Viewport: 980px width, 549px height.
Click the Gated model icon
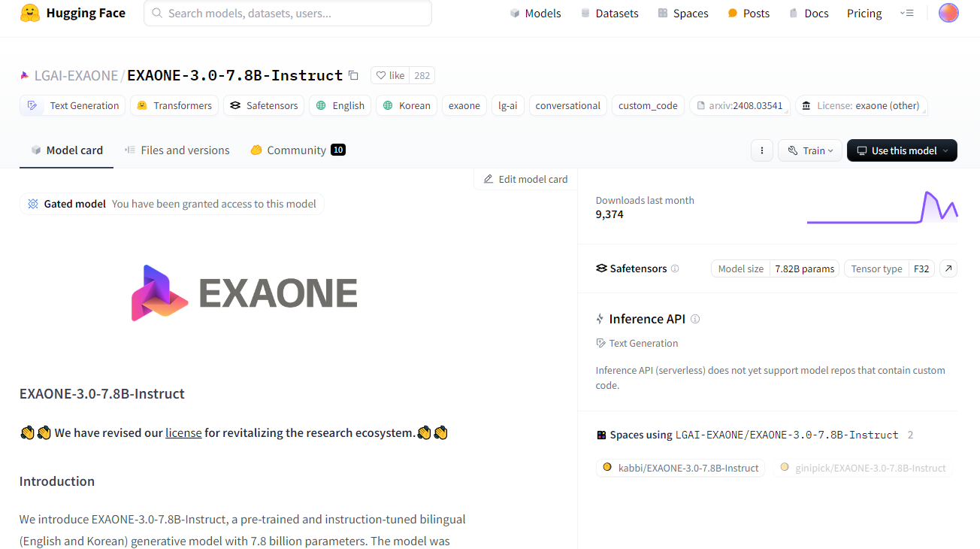click(33, 204)
